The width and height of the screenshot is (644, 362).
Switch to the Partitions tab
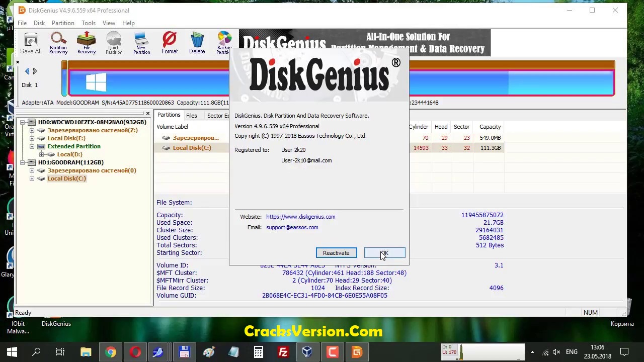click(x=169, y=115)
